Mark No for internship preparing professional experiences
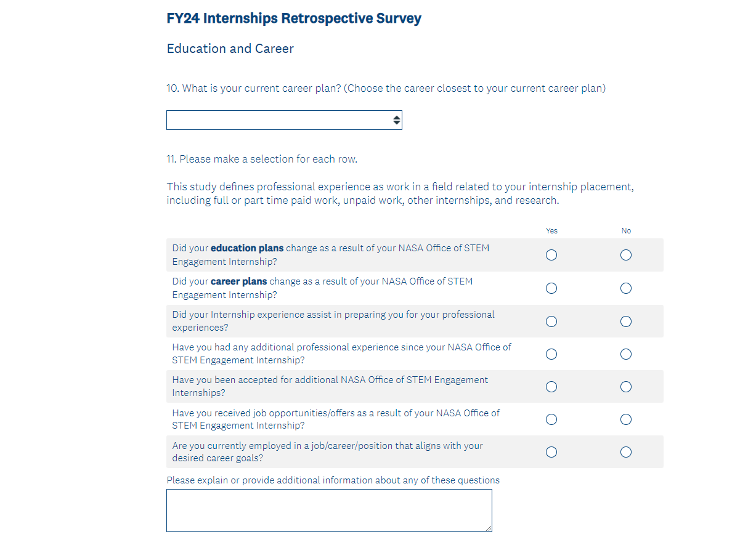Viewport: 756px width, 537px height. tap(626, 321)
